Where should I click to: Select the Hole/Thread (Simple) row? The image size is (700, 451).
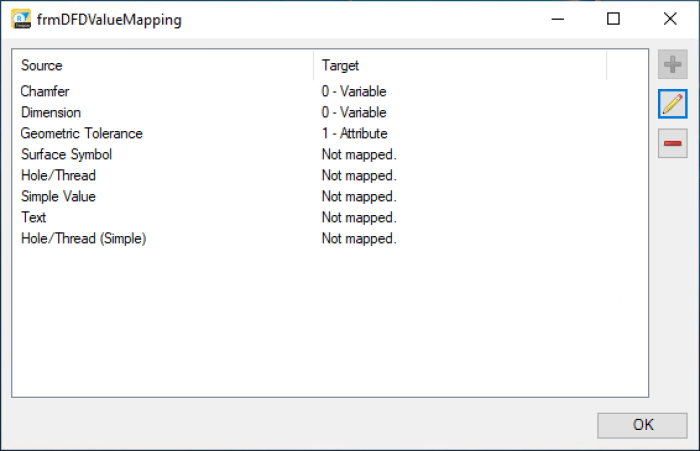click(83, 238)
